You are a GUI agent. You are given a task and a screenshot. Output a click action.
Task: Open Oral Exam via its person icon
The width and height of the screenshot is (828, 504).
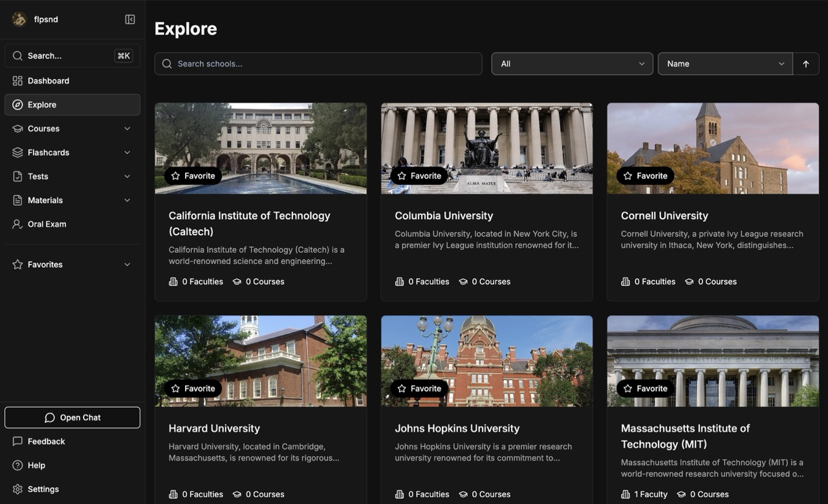[x=17, y=224]
